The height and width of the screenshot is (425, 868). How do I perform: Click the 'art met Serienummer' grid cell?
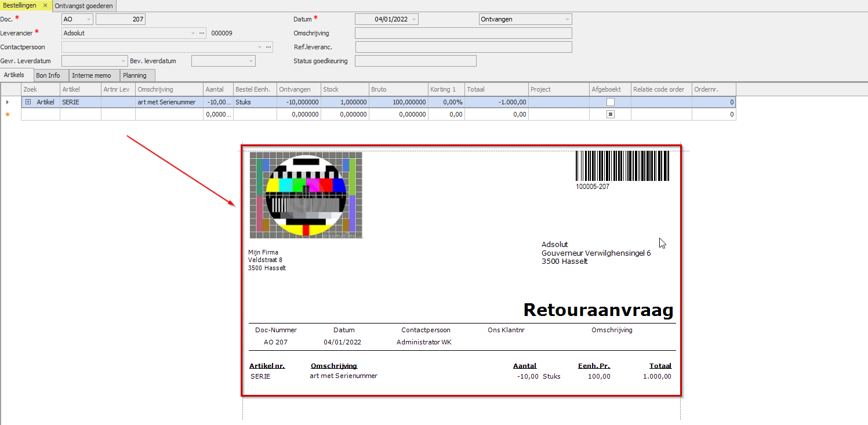(170, 102)
